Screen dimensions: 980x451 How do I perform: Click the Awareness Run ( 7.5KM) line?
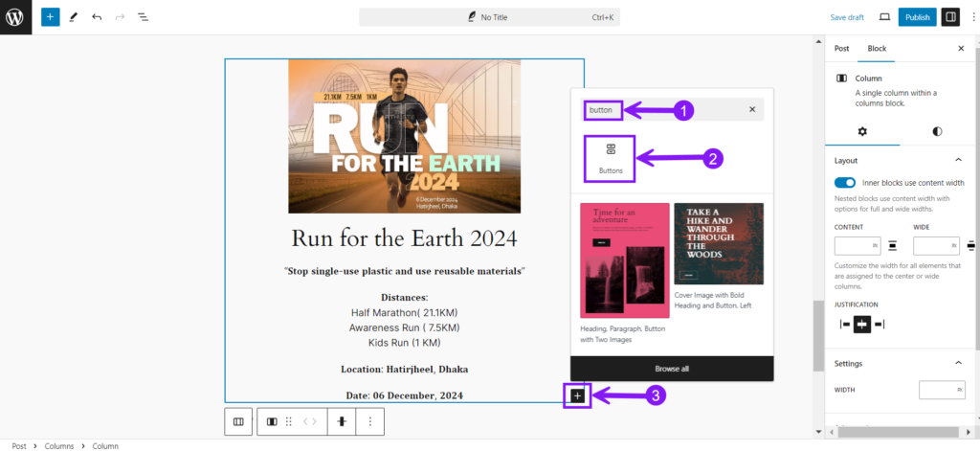[405, 327]
